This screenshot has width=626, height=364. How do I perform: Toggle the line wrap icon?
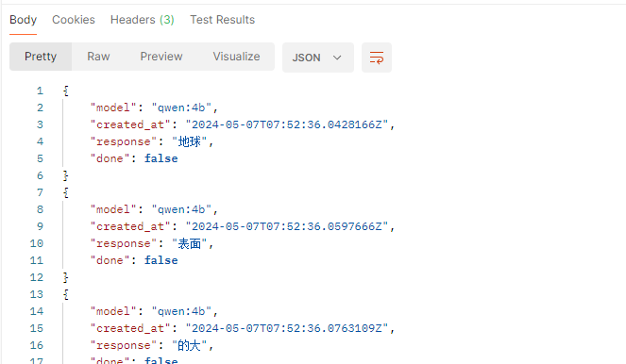377,58
